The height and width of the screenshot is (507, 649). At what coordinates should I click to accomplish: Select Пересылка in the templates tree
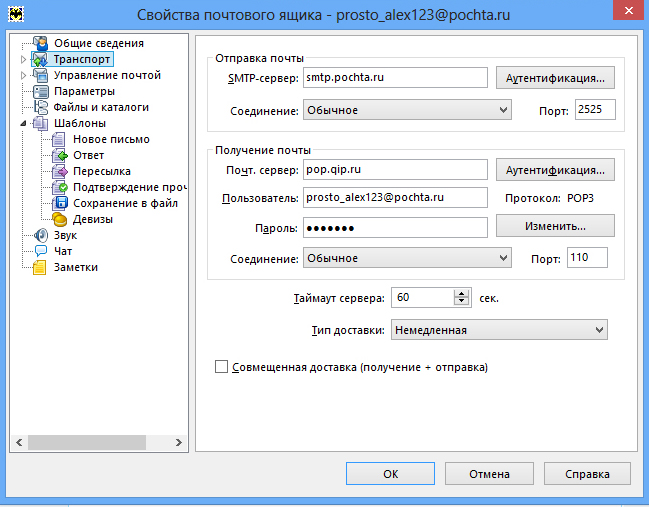[102, 171]
